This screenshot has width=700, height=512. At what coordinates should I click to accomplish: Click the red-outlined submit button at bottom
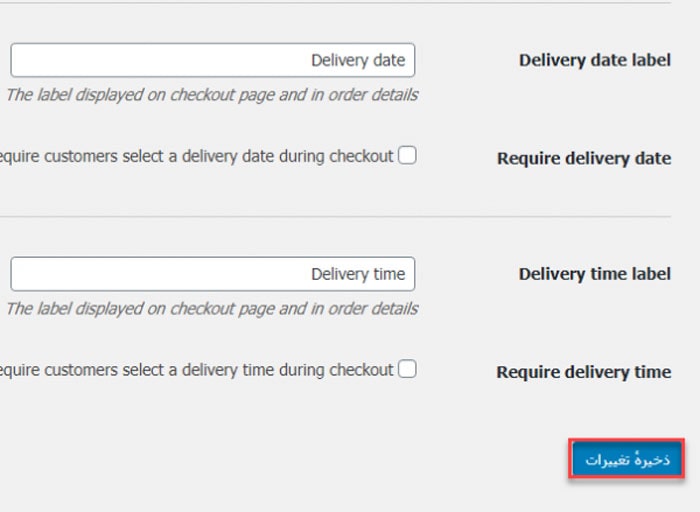[x=627, y=459]
